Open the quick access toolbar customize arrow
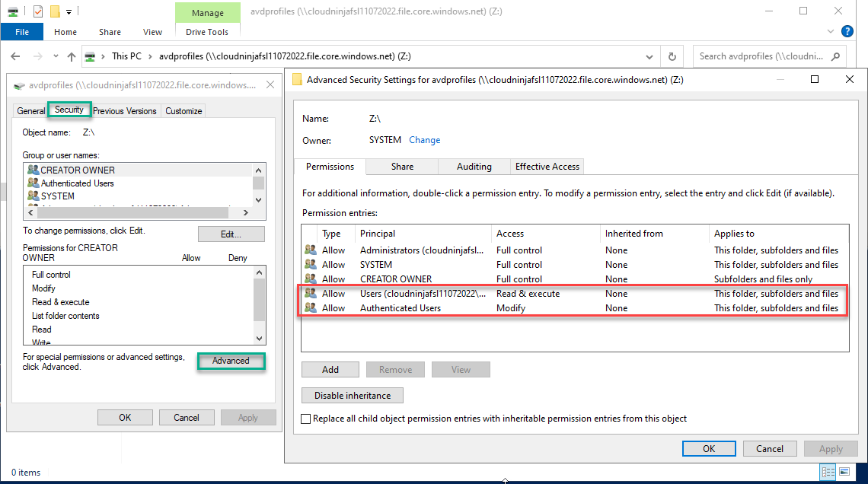The image size is (868, 484). point(69,11)
